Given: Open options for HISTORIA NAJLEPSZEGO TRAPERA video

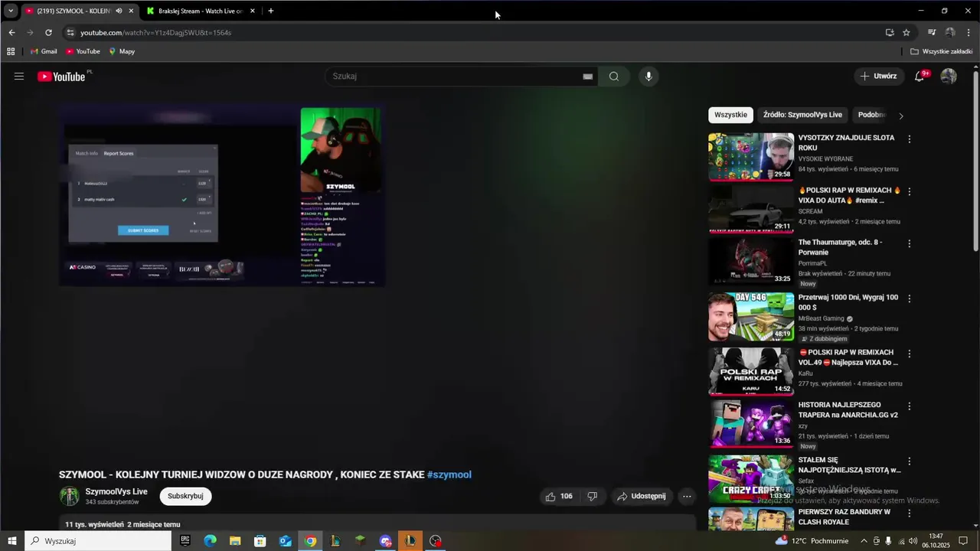Looking at the screenshot, I should point(910,406).
